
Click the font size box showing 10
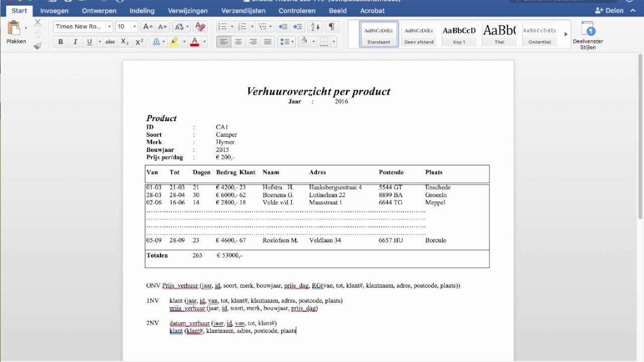click(122, 27)
